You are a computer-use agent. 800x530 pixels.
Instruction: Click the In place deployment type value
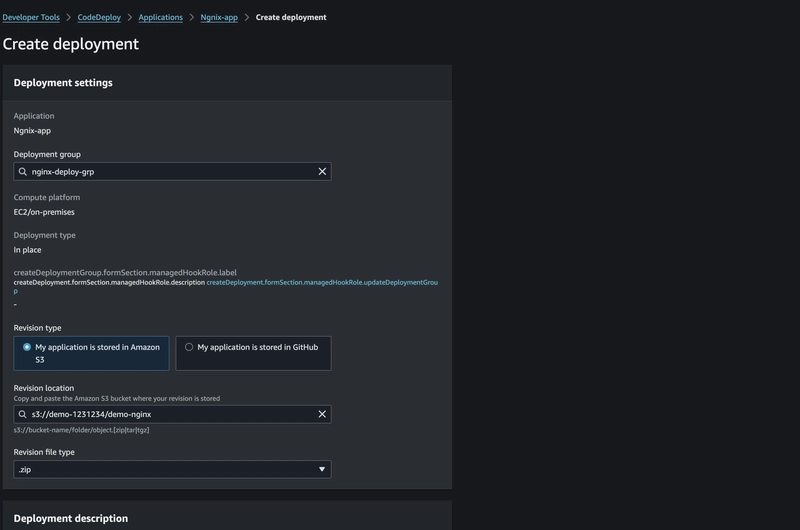28,250
